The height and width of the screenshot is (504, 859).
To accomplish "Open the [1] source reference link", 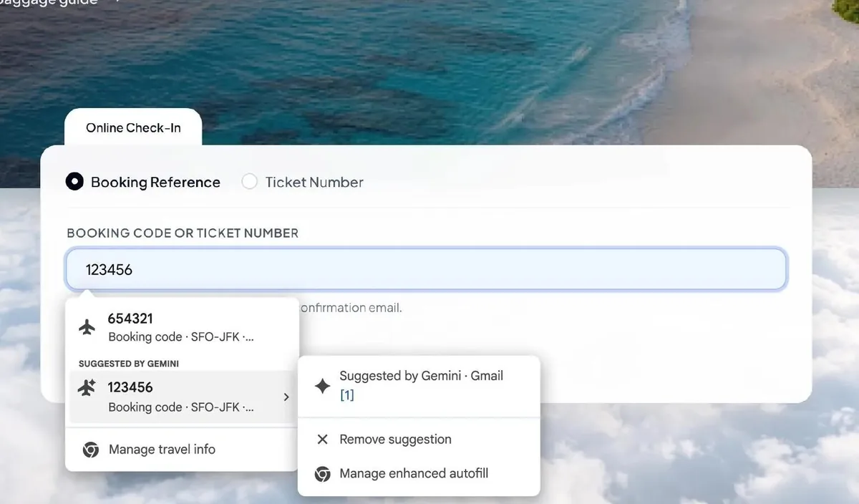I will (x=346, y=394).
